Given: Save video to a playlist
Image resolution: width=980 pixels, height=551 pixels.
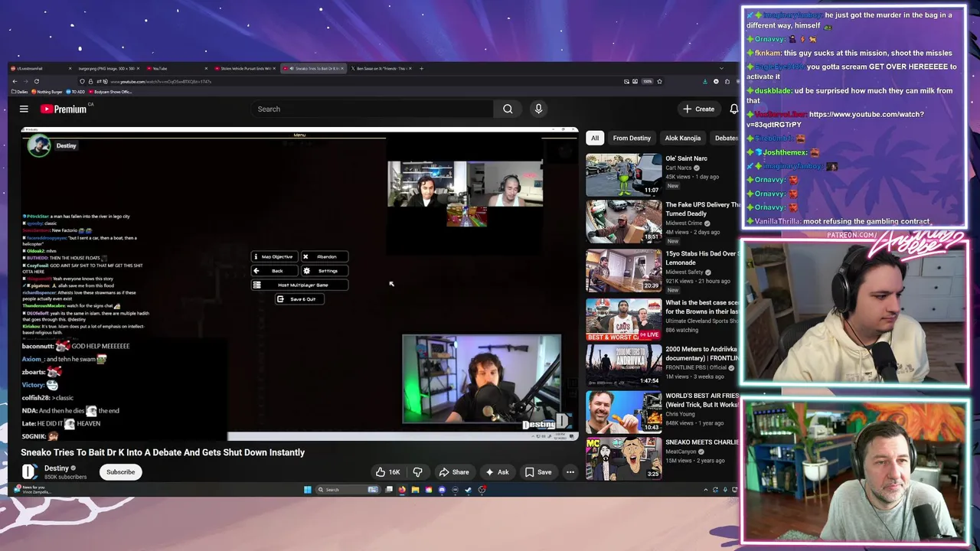Looking at the screenshot, I should point(537,472).
